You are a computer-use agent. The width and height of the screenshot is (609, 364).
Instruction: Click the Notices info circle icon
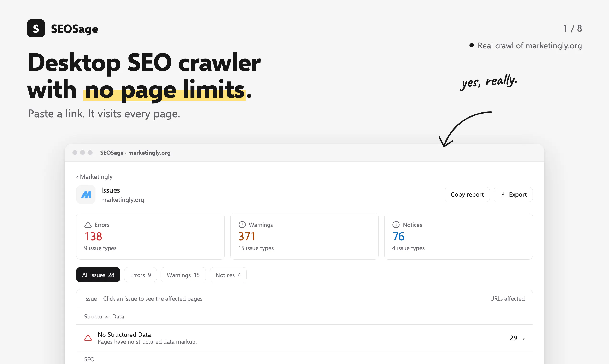(x=396, y=225)
